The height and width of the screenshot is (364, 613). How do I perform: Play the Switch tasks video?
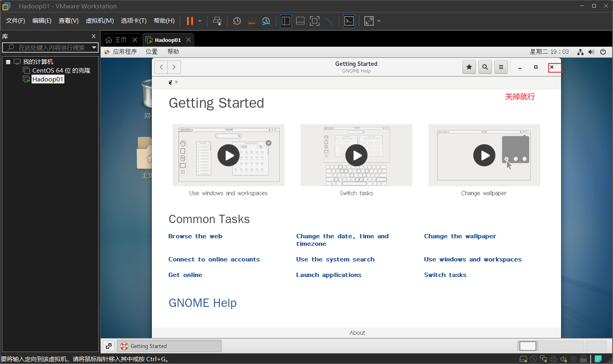pyautogui.click(x=356, y=155)
